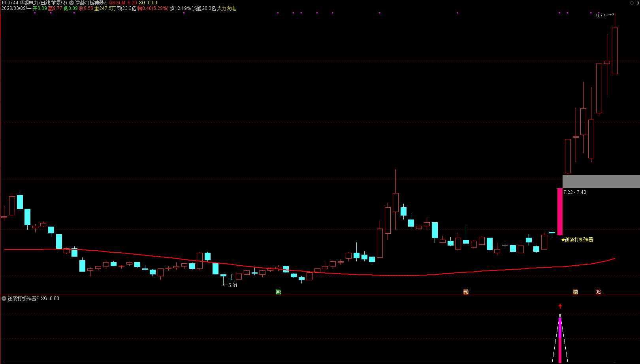Viewport: 640px width, 364px height.
Task: Click the turnover amount 额23.3亿
Action: 126,8
